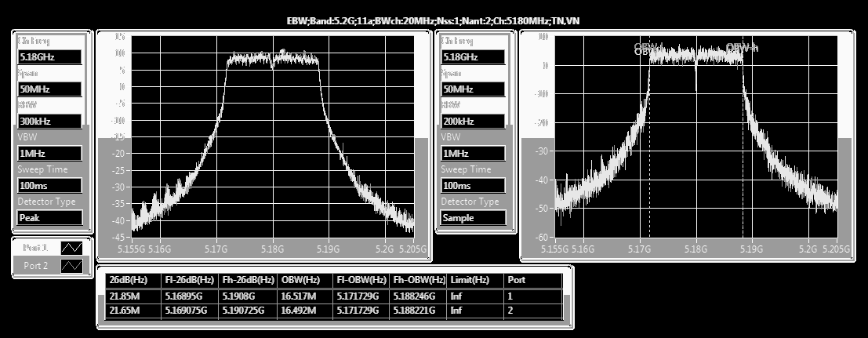Screen dimensions: 868x338
Task: Edit left panel Span 50MHz field
Action: tap(50, 89)
